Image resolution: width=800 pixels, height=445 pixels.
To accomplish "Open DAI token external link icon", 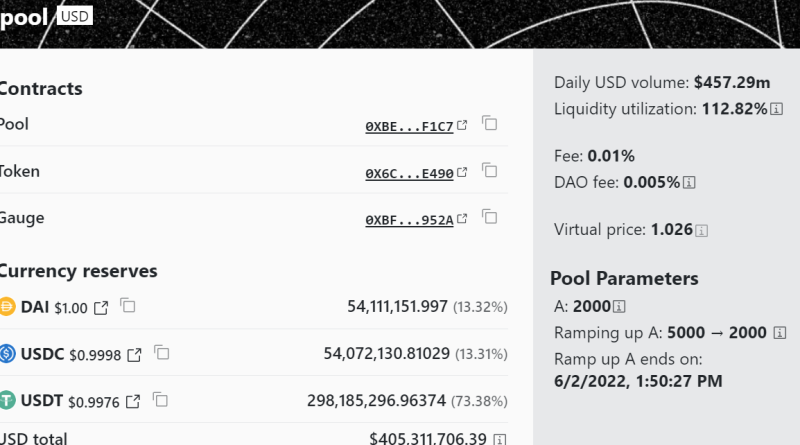I will 101,308.
